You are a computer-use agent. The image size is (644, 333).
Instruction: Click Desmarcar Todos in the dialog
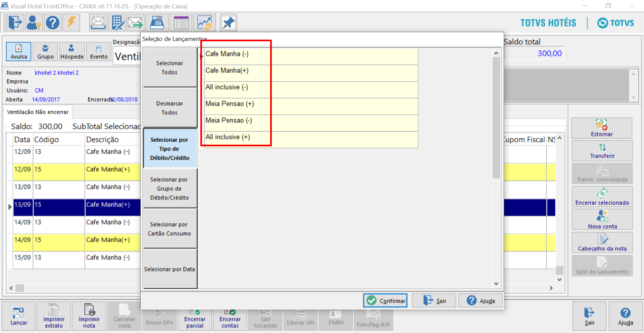pos(170,108)
